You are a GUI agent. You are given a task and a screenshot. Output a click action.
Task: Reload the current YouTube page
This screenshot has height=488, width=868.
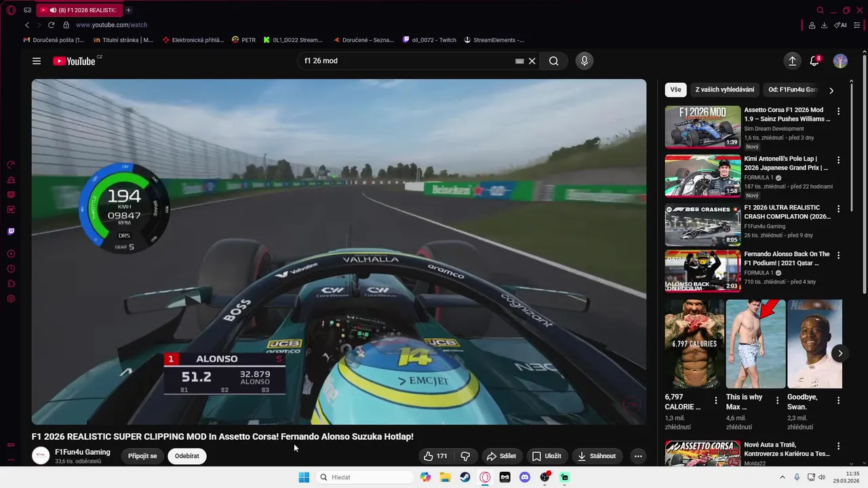pos(51,25)
